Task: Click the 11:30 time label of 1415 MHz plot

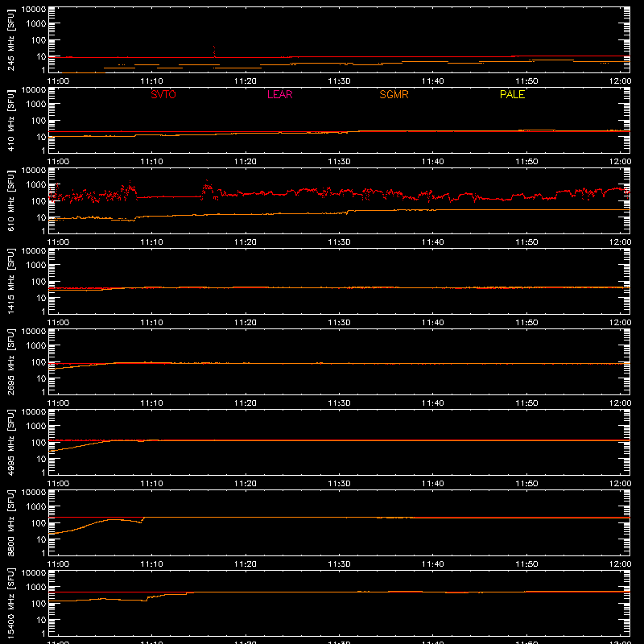Action: pyautogui.click(x=339, y=323)
